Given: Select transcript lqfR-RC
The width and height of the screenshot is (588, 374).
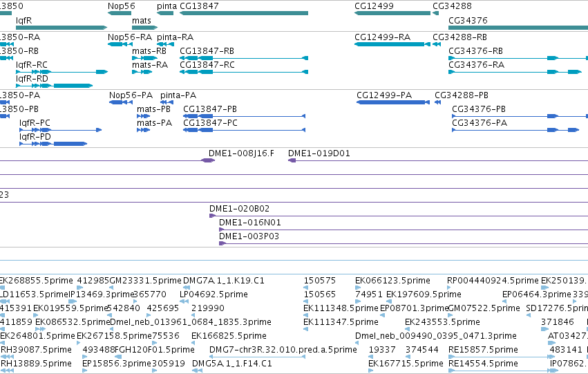Looking at the screenshot, I should [61, 72].
